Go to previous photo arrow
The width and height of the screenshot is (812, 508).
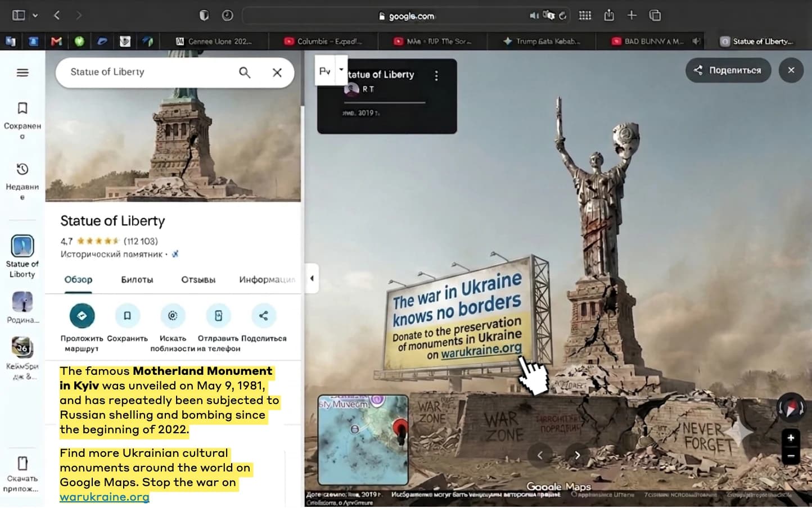(540, 455)
